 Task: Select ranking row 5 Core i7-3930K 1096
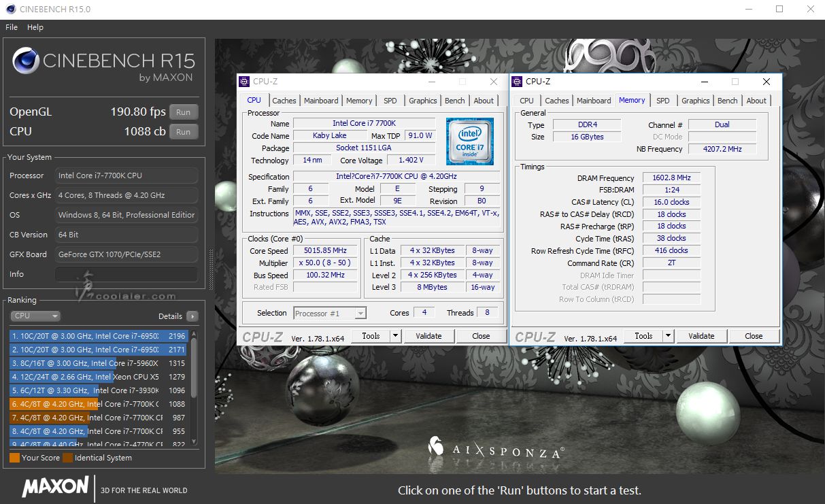[x=99, y=390]
